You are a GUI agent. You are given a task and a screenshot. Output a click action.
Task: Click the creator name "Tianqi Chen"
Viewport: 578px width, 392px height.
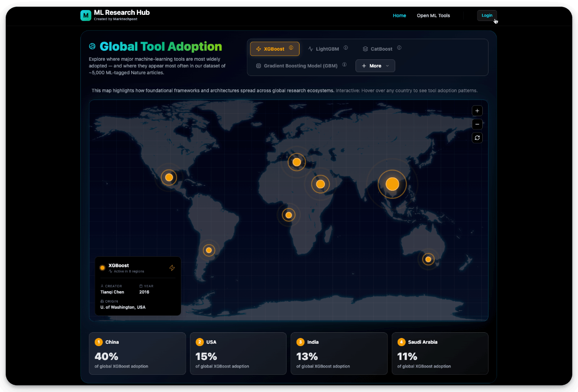coord(112,292)
